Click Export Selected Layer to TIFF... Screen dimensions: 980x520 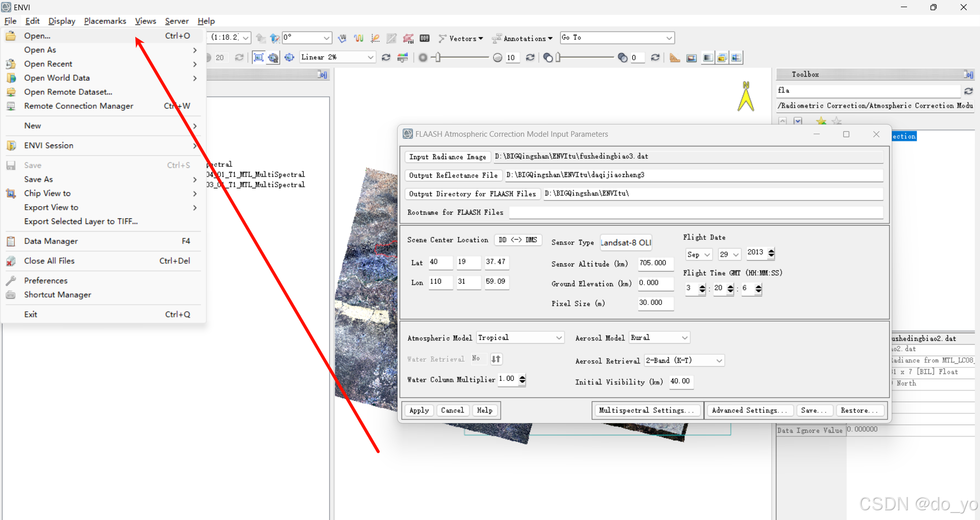[103, 221]
